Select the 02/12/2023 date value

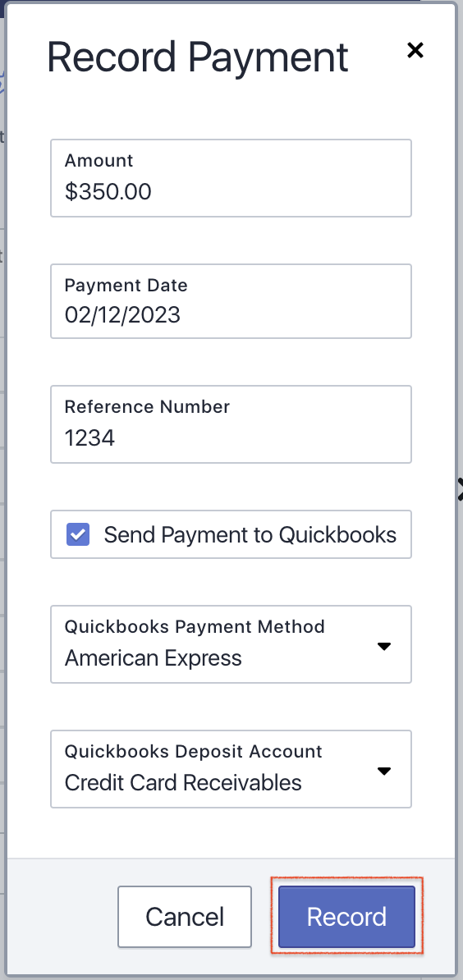(122, 314)
